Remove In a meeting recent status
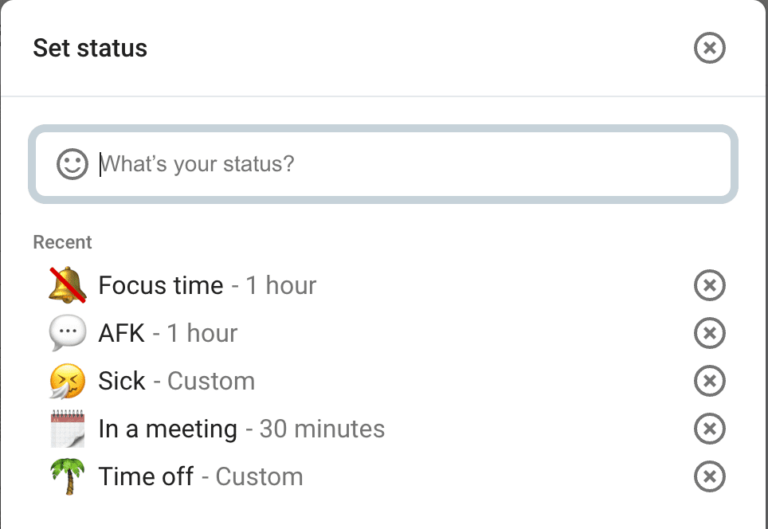The height and width of the screenshot is (529, 768). (x=709, y=429)
